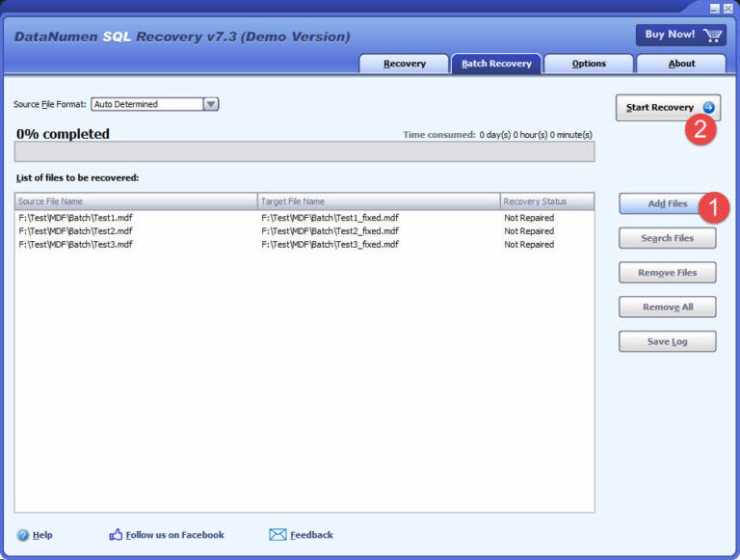This screenshot has height=560, width=740.
Task: Click the Remove All button
Action: click(x=668, y=307)
